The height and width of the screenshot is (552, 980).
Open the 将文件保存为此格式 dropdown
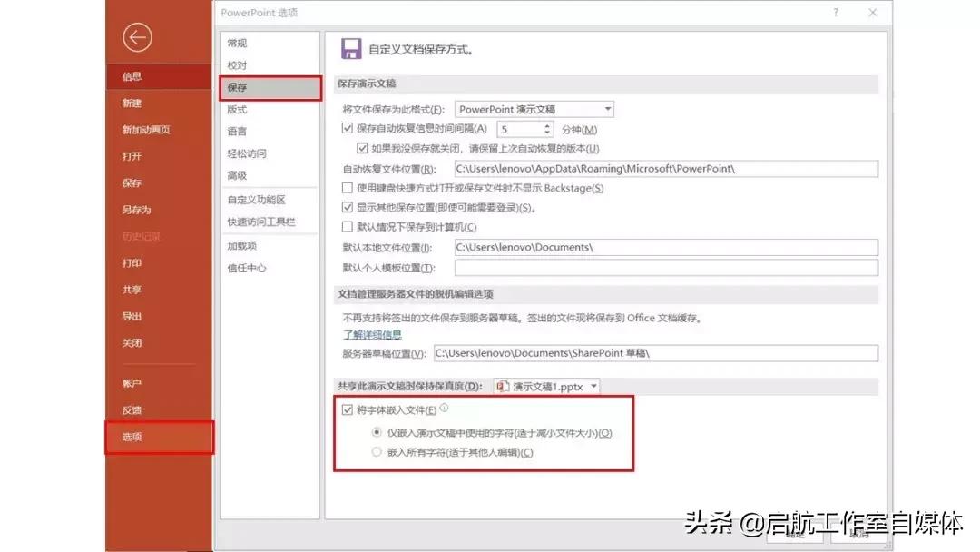(x=608, y=108)
